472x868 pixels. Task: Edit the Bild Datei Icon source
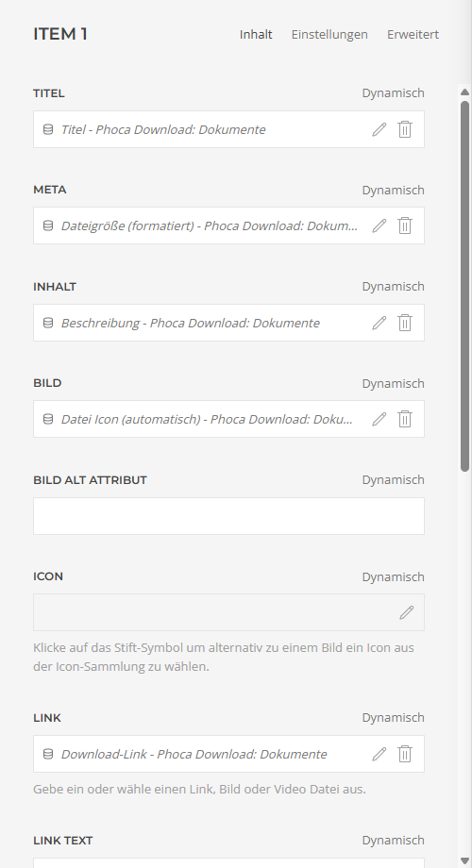click(379, 419)
